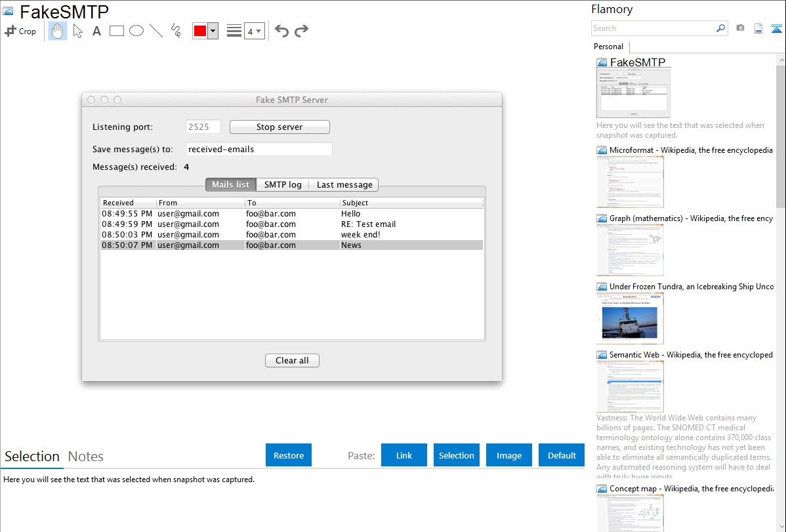Click the Subject column header
The height and width of the screenshot is (532, 786).
point(411,203)
